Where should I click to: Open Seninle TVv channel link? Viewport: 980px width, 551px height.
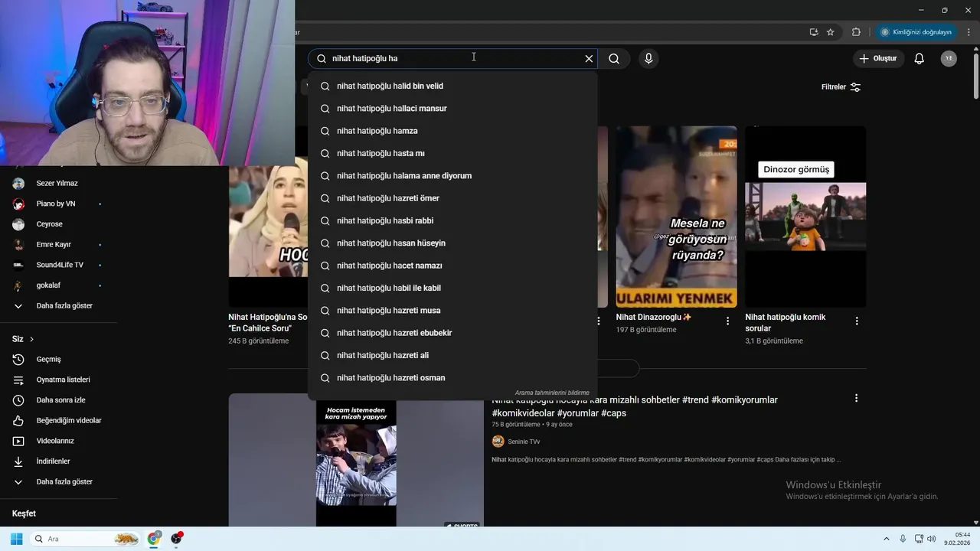tap(524, 442)
